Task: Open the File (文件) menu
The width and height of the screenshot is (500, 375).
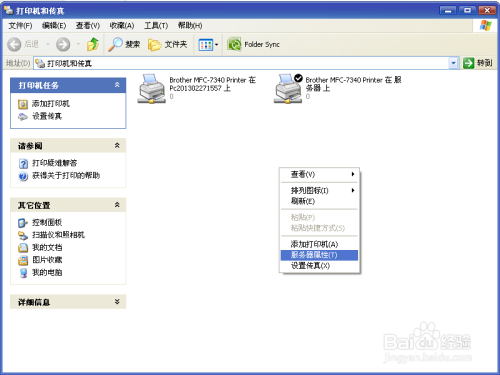Action: (x=20, y=26)
